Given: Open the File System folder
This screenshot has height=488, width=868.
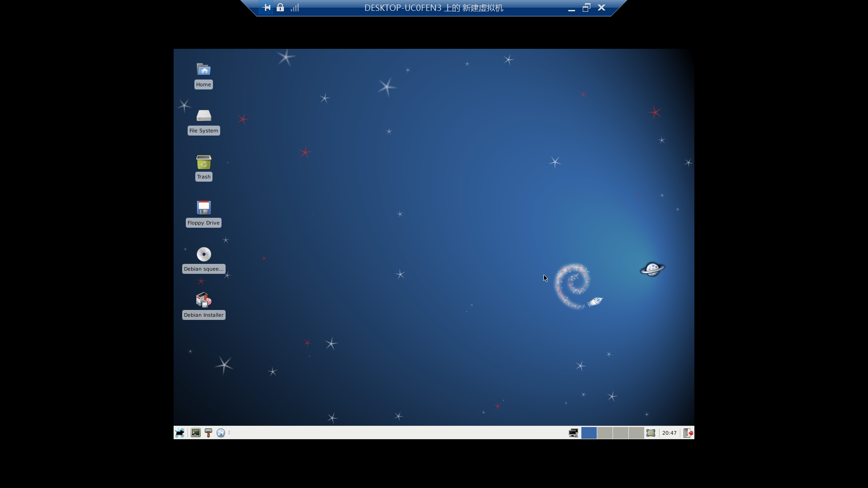Looking at the screenshot, I should click(x=203, y=116).
